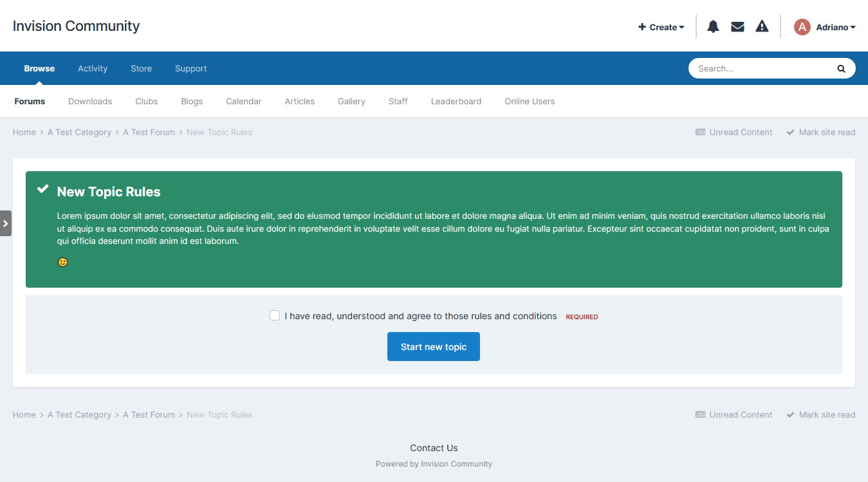Image resolution: width=868 pixels, height=482 pixels.
Task: View reports via the warning triangle icon
Action: (x=762, y=26)
